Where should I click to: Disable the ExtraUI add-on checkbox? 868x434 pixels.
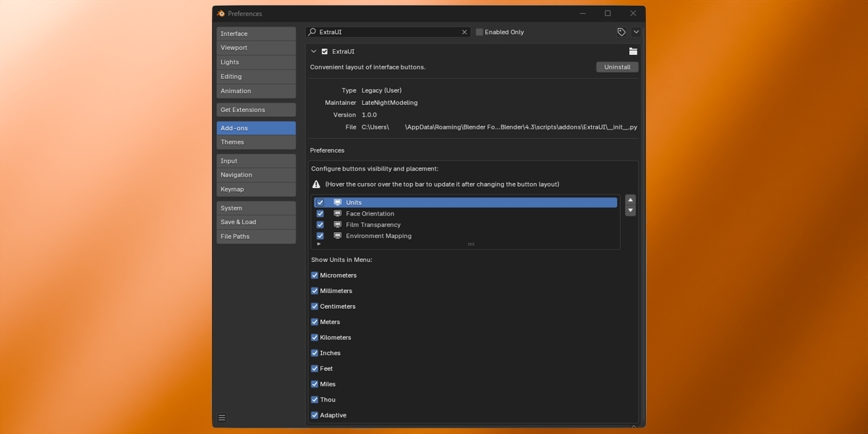point(325,51)
